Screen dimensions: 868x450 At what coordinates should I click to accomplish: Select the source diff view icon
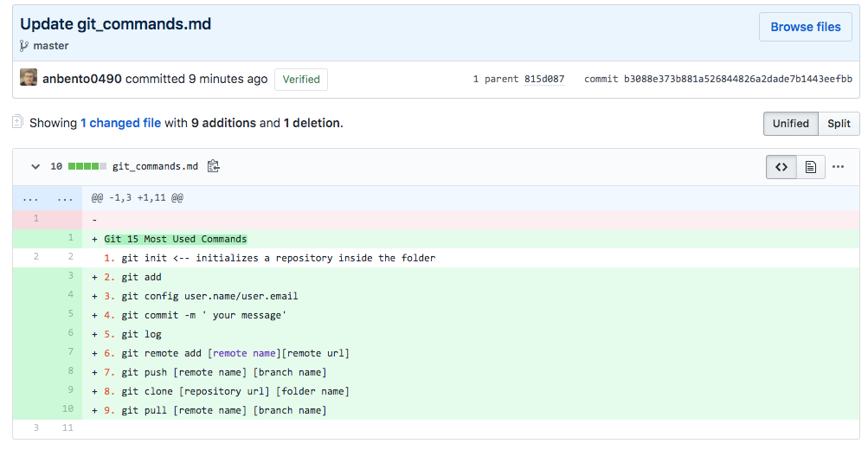tap(781, 167)
